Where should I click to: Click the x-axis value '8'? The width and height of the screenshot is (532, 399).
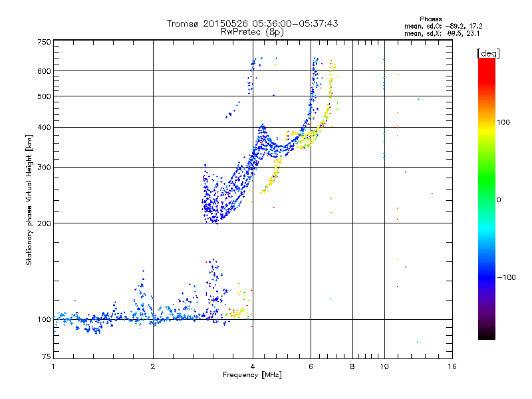[352, 366]
